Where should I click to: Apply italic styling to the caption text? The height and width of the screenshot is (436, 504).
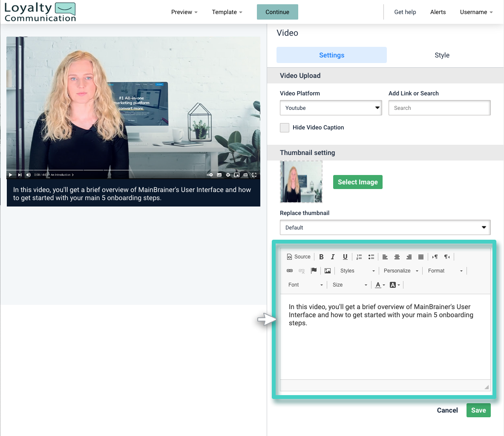pos(333,256)
